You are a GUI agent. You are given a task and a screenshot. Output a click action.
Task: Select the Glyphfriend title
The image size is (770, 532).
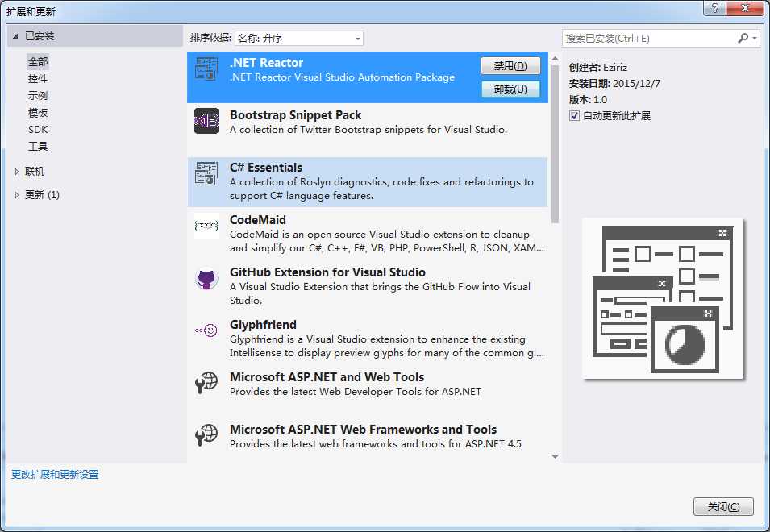coord(263,325)
